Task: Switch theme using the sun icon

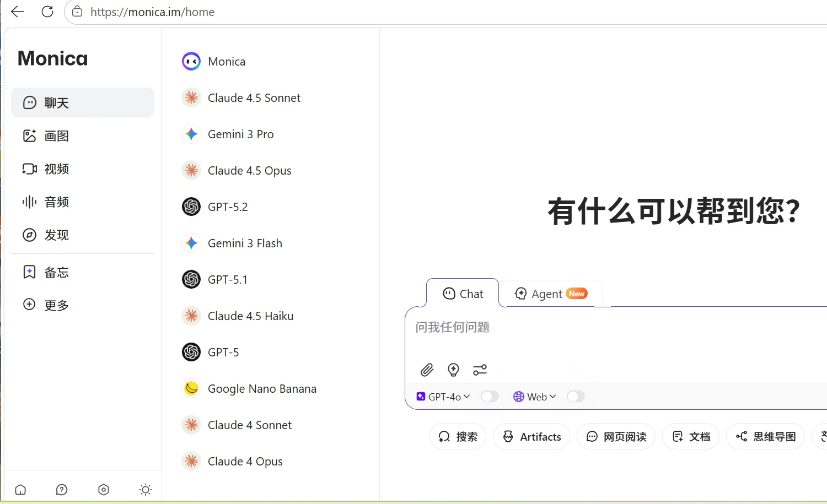Action: [x=146, y=490]
